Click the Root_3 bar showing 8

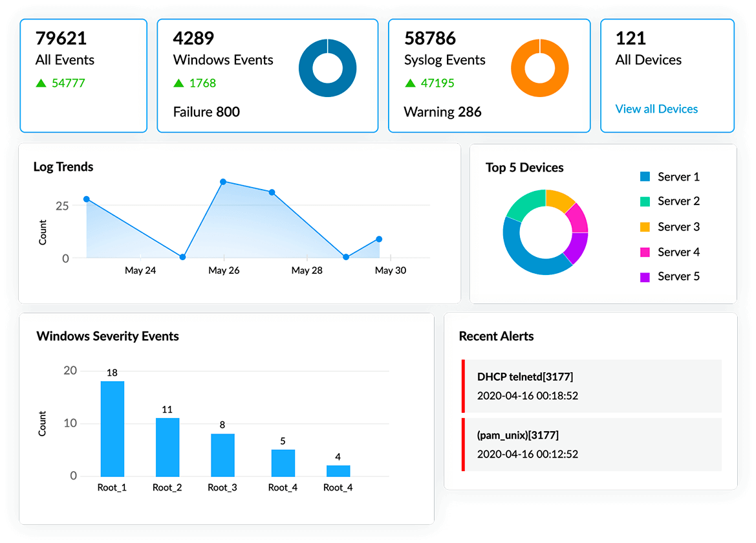(x=222, y=454)
